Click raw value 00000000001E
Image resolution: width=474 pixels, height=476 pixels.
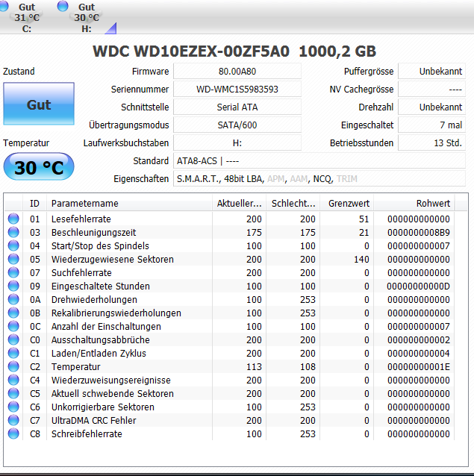(x=419, y=367)
